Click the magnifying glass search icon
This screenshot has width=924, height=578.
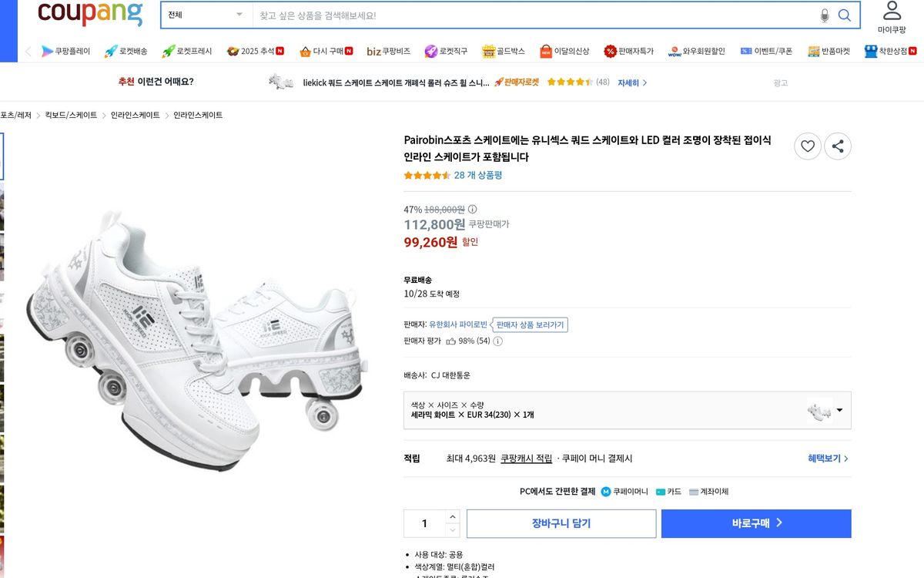pos(845,15)
